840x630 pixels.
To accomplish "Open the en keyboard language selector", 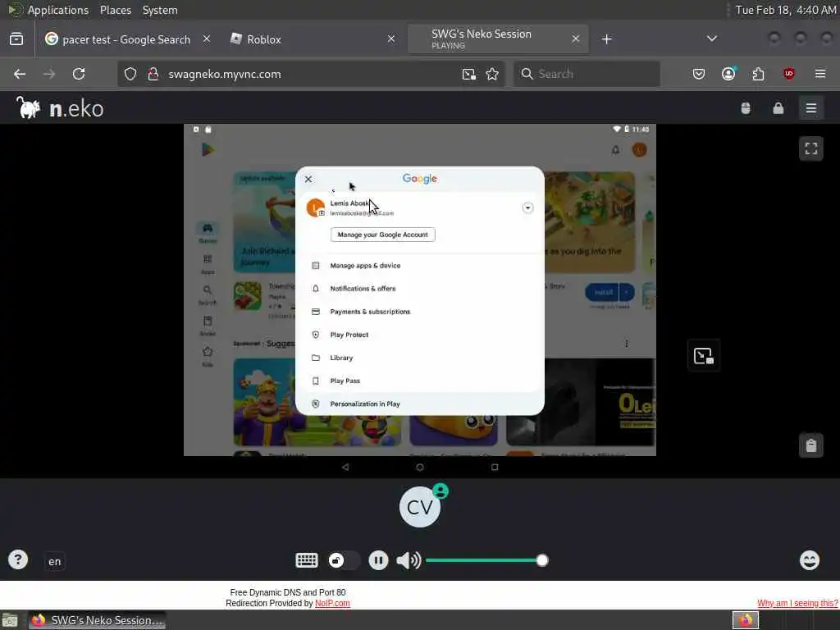I will [55, 561].
